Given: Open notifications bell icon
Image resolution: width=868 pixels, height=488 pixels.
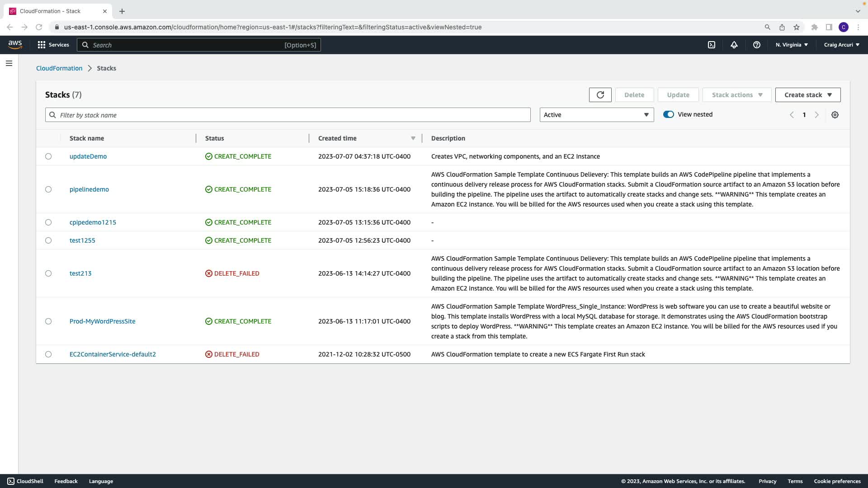Looking at the screenshot, I should [x=734, y=45].
